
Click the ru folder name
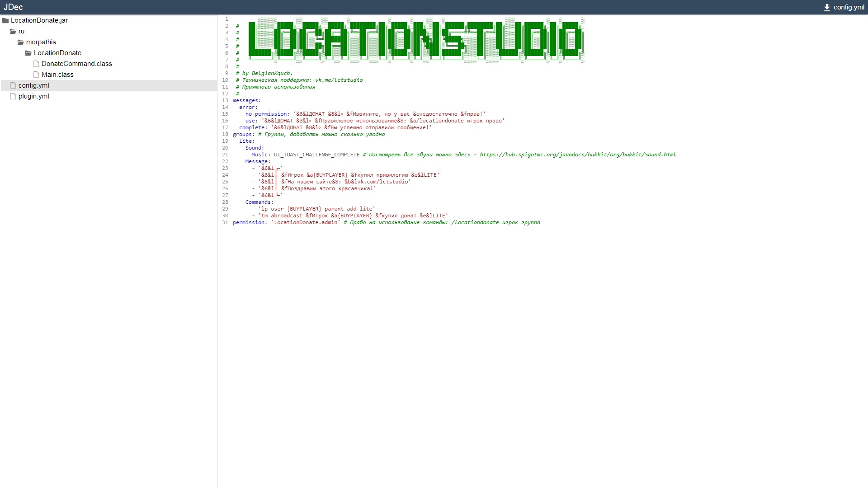coord(21,31)
